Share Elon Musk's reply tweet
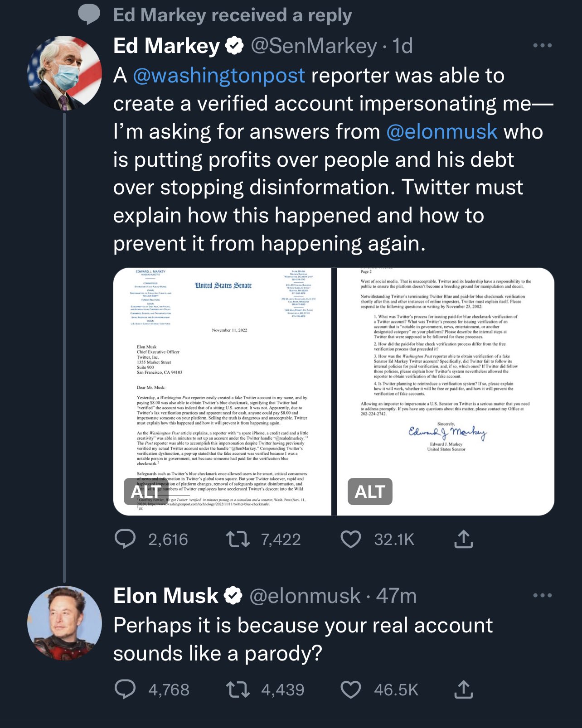582x728 pixels. 463,689
